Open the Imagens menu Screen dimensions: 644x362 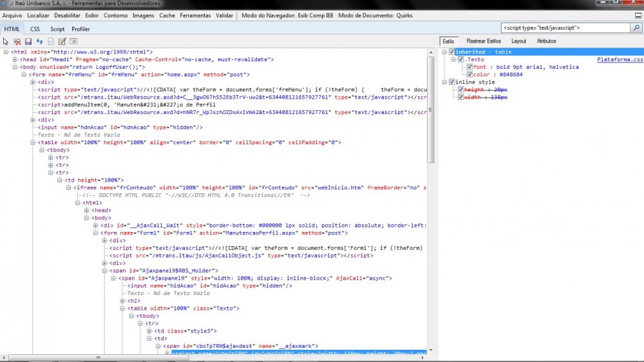coord(144,15)
